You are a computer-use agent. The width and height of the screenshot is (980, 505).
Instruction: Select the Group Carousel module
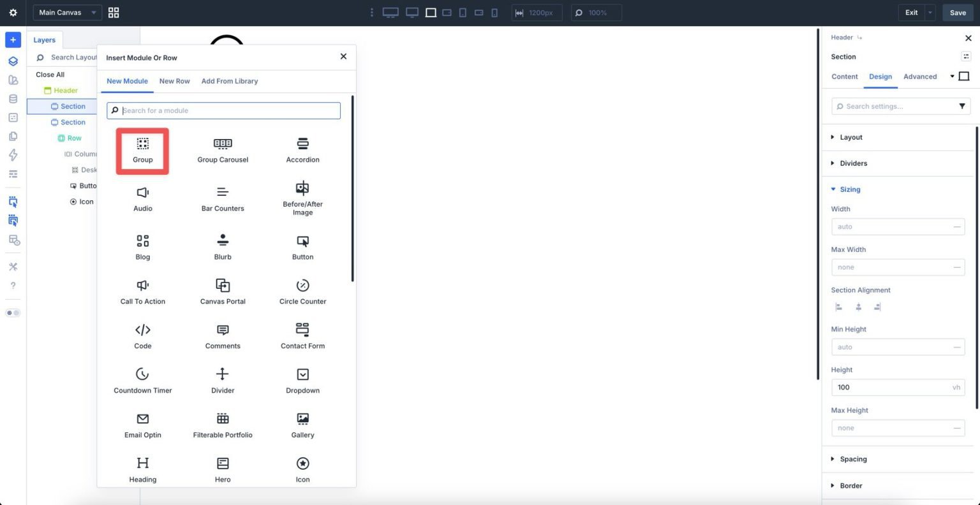click(x=223, y=150)
